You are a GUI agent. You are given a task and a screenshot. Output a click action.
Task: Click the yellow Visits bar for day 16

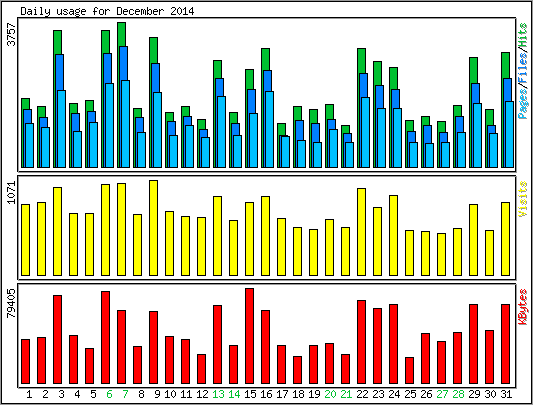point(265,236)
